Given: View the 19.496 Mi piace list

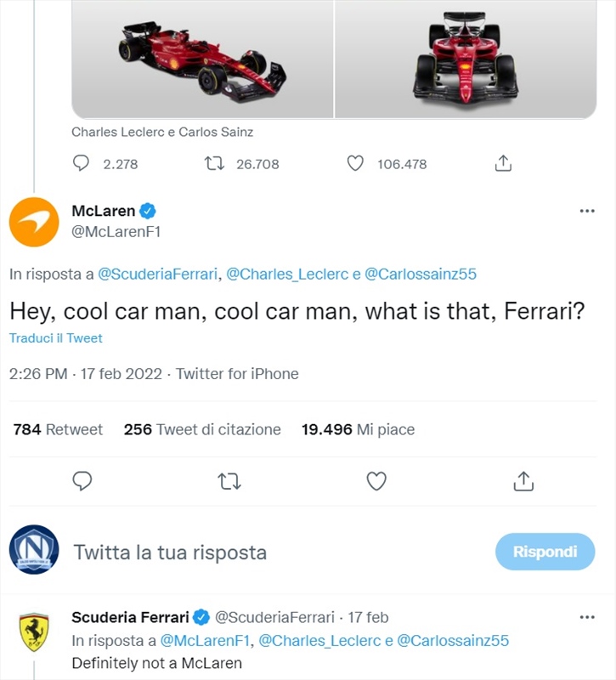Looking at the screenshot, I should click(358, 429).
